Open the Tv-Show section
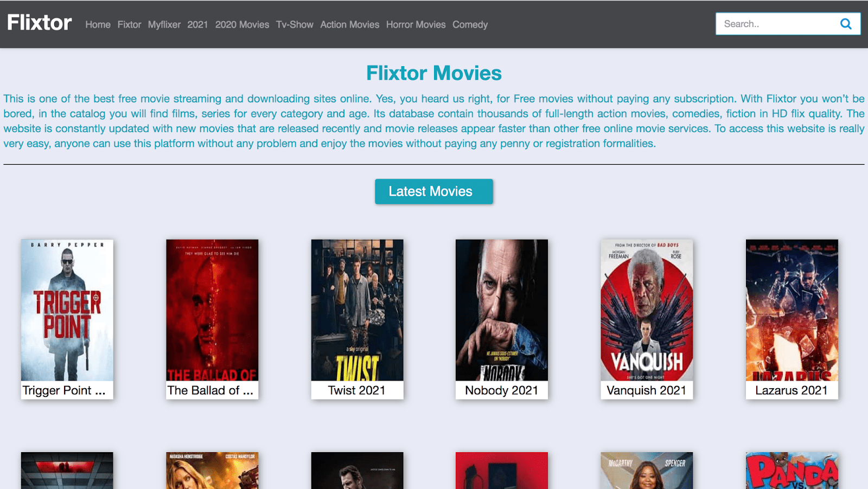Screen dimensions: 868x489 click(x=295, y=24)
